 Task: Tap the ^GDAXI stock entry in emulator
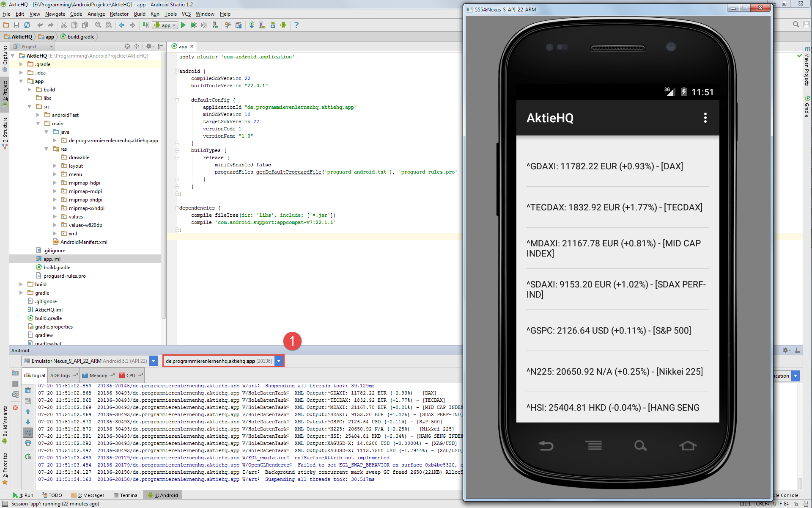[x=617, y=166]
